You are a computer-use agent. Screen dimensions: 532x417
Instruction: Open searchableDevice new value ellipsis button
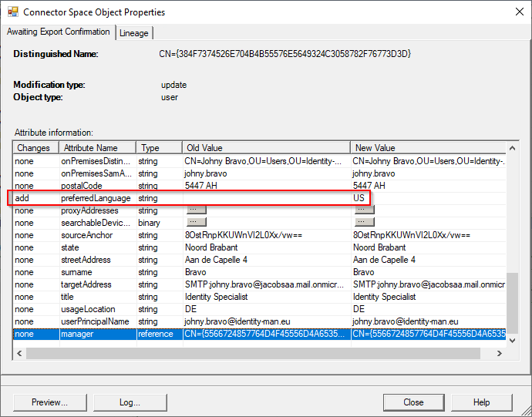coord(365,223)
